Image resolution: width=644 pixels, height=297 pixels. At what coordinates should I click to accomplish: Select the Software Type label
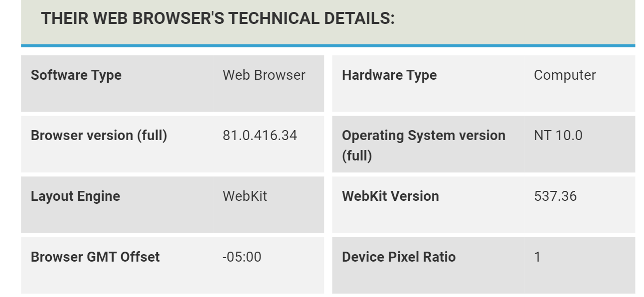coord(76,75)
